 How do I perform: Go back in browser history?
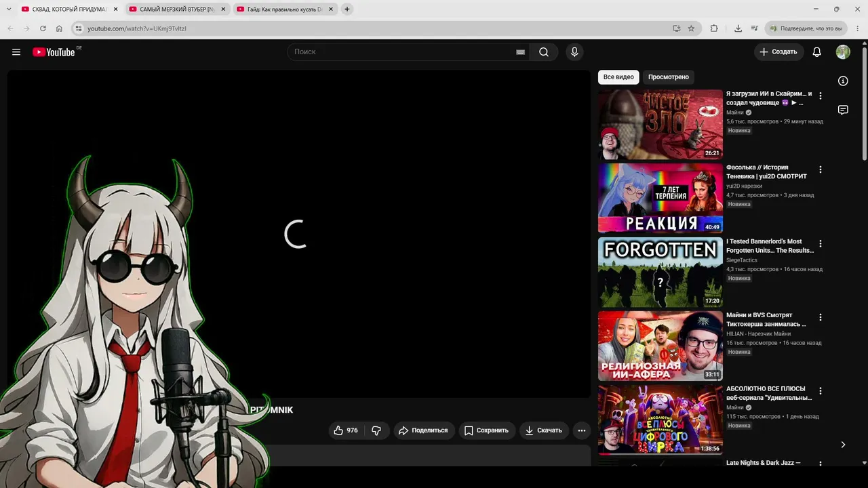coord(10,28)
